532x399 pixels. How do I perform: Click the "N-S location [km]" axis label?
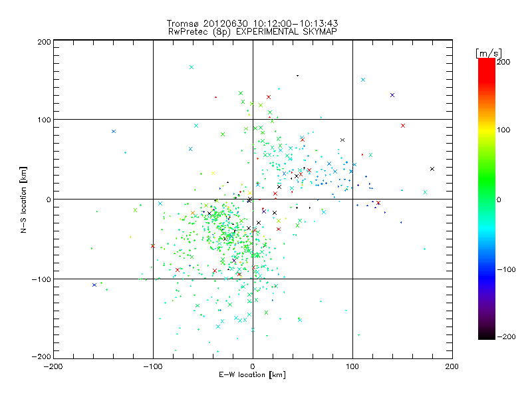[x=23, y=199]
